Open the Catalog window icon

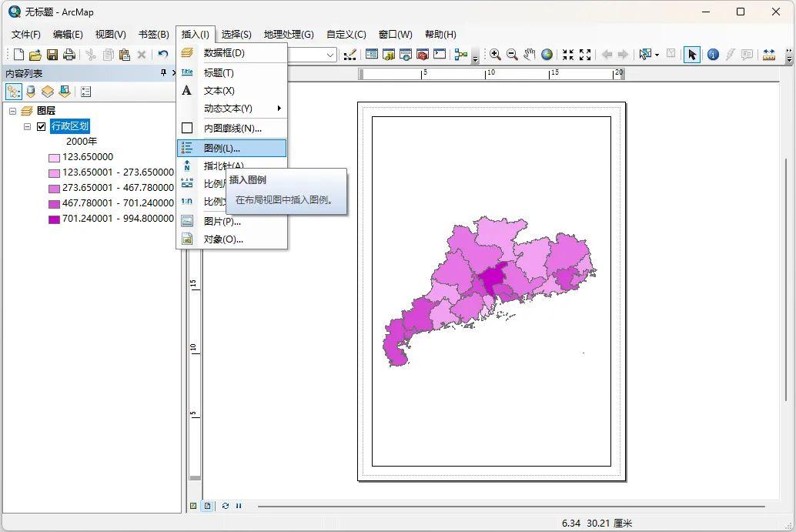point(389,55)
